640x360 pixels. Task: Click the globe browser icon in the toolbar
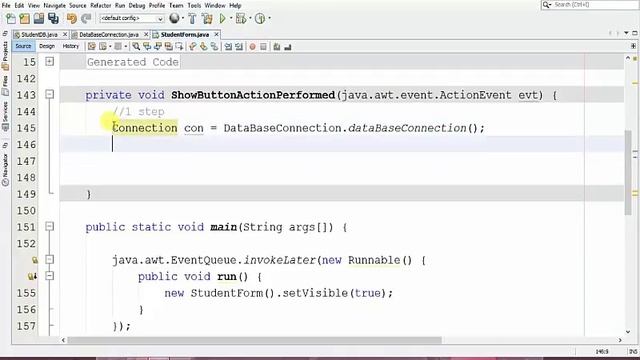click(174, 18)
